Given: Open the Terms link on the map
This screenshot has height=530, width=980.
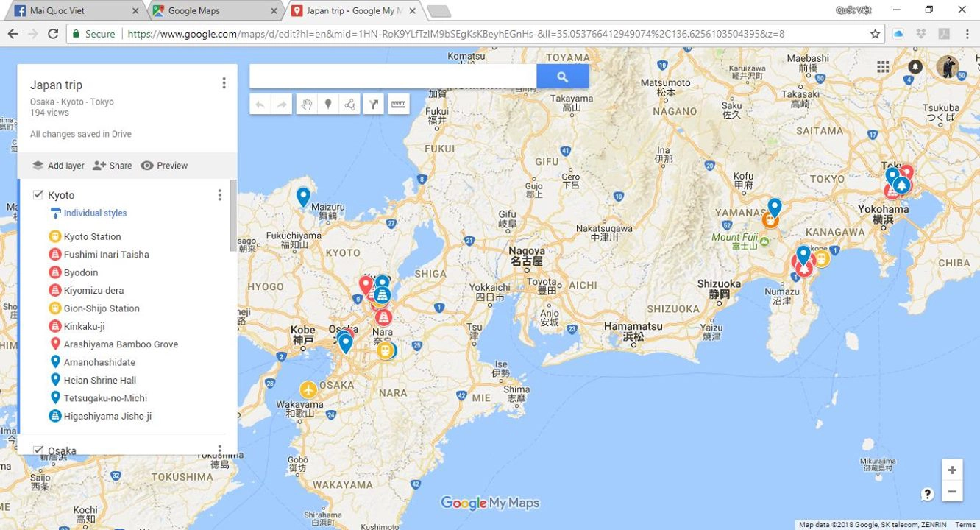Looking at the screenshot, I should click(965, 525).
